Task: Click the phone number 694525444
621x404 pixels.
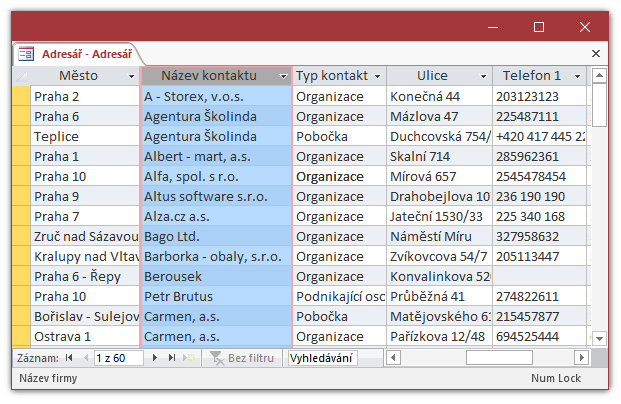Action: [x=539, y=336]
